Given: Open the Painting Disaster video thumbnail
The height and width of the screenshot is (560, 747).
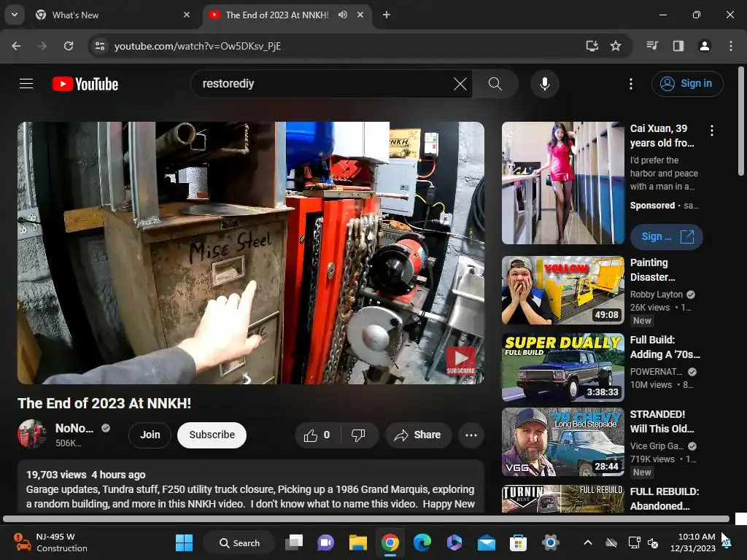Looking at the screenshot, I should click(x=562, y=290).
